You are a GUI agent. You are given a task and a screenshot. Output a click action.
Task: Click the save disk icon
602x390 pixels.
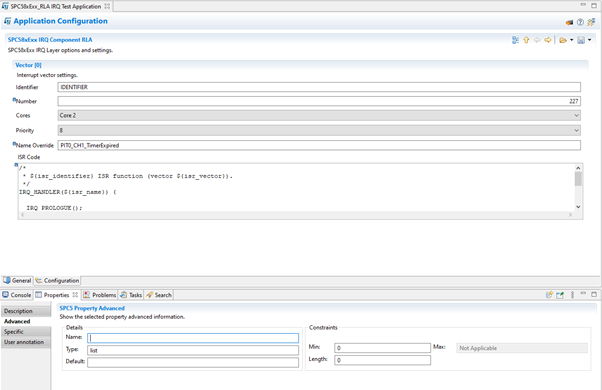[x=581, y=40]
